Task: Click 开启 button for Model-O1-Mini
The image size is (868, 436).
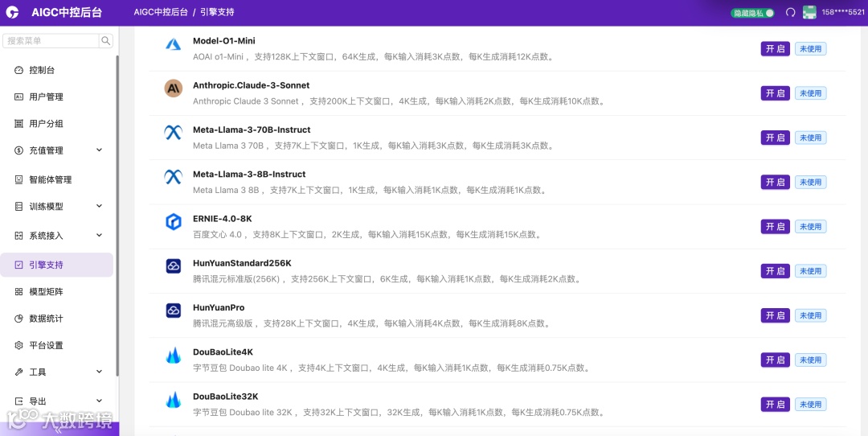Action: (x=775, y=49)
